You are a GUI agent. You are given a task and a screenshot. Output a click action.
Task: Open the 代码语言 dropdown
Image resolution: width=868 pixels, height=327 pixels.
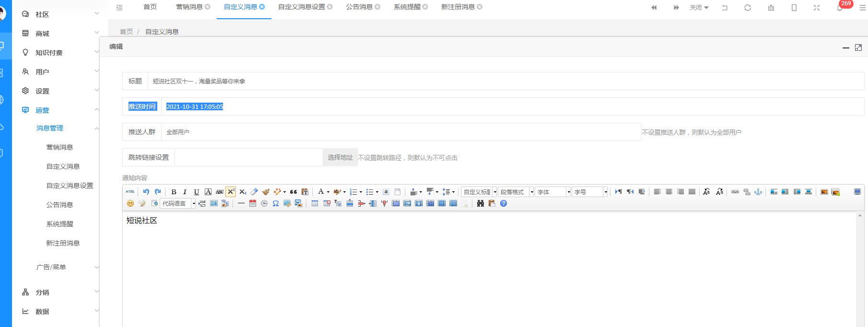(x=178, y=203)
